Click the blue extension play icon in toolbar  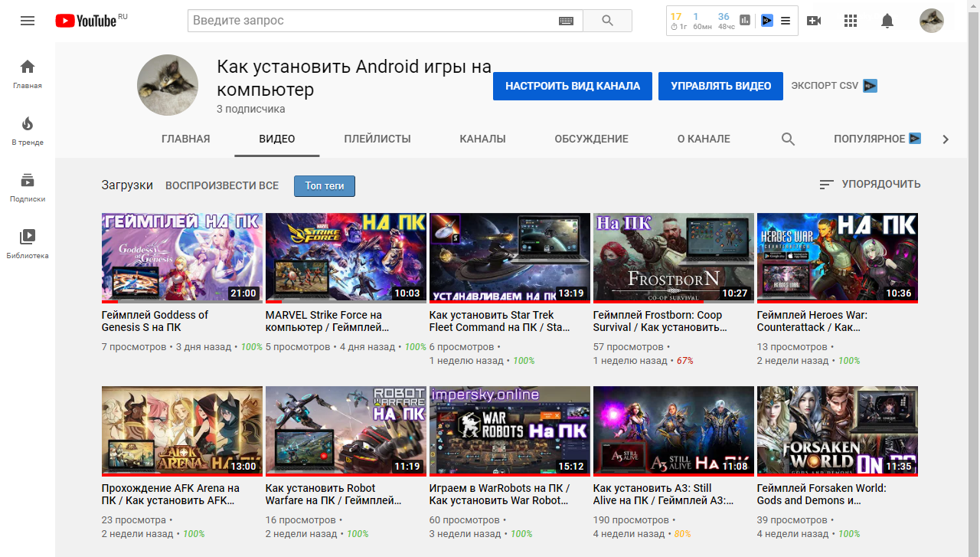[766, 21]
